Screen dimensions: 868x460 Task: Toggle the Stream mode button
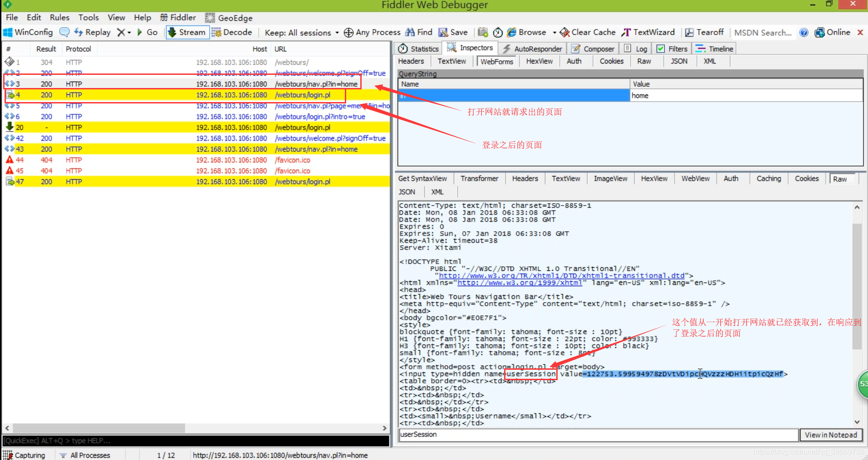pos(187,32)
